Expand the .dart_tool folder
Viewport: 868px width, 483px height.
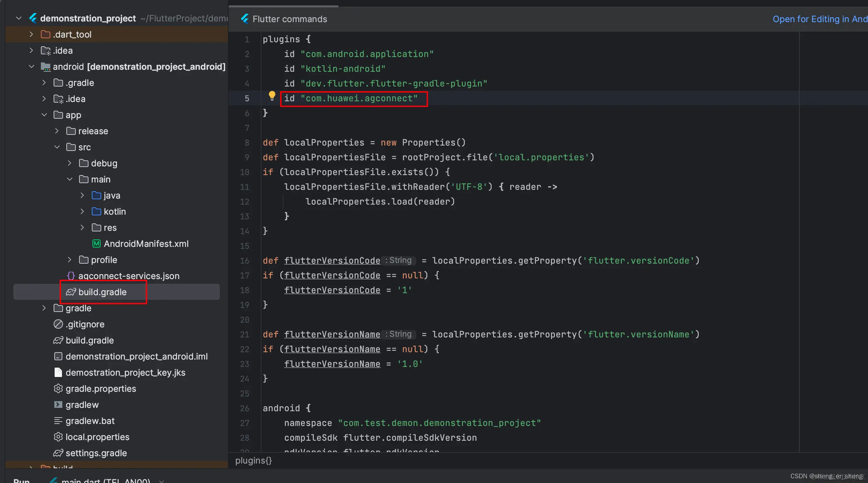32,35
